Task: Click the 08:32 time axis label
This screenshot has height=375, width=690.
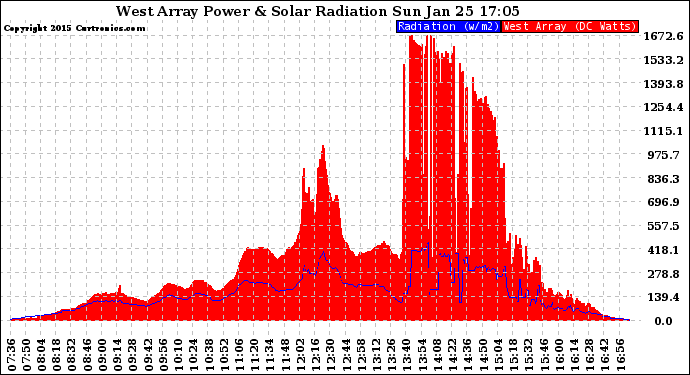Action: pyautogui.click(x=72, y=355)
